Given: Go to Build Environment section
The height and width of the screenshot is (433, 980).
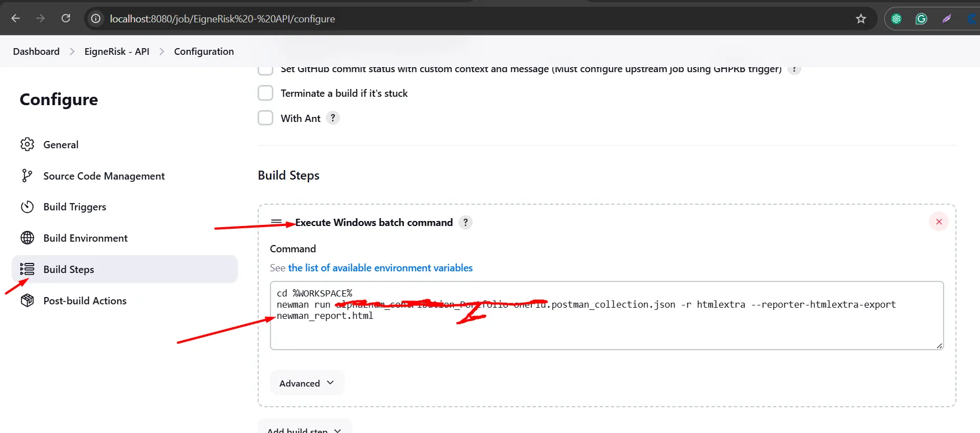Looking at the screenshot, I should [124, 238].
